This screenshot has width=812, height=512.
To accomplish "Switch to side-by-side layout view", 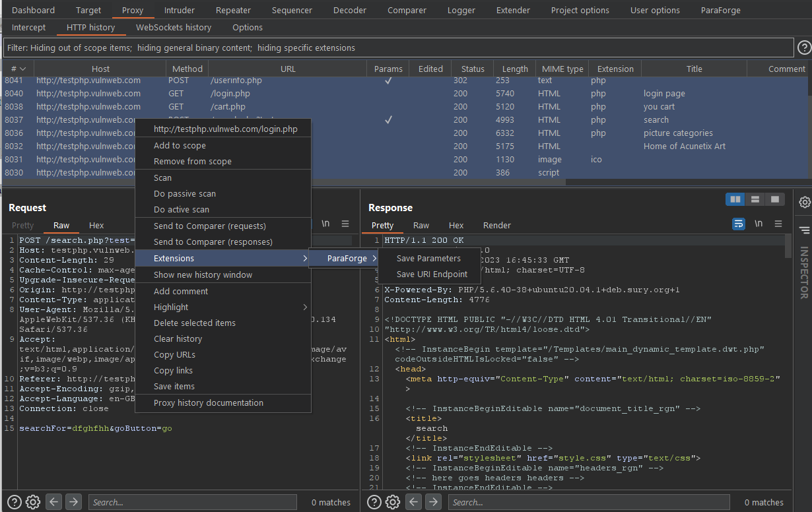I will click(x=734, y=199).
